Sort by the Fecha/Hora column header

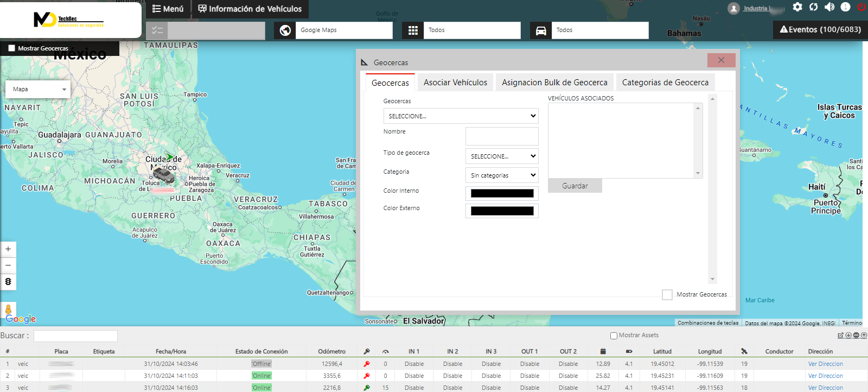tap(171, 351)
